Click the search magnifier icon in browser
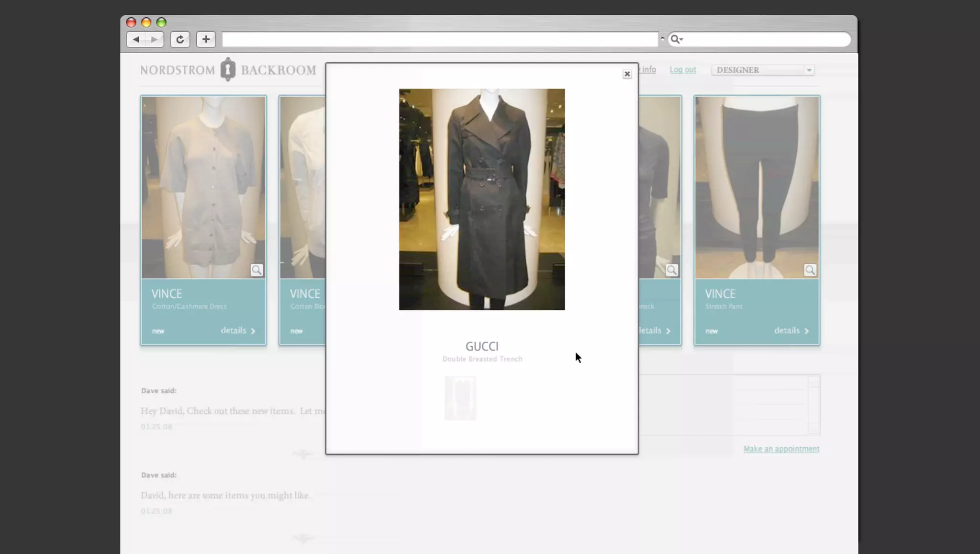Viewport: 980px width, 554px height. coord(674,39)
